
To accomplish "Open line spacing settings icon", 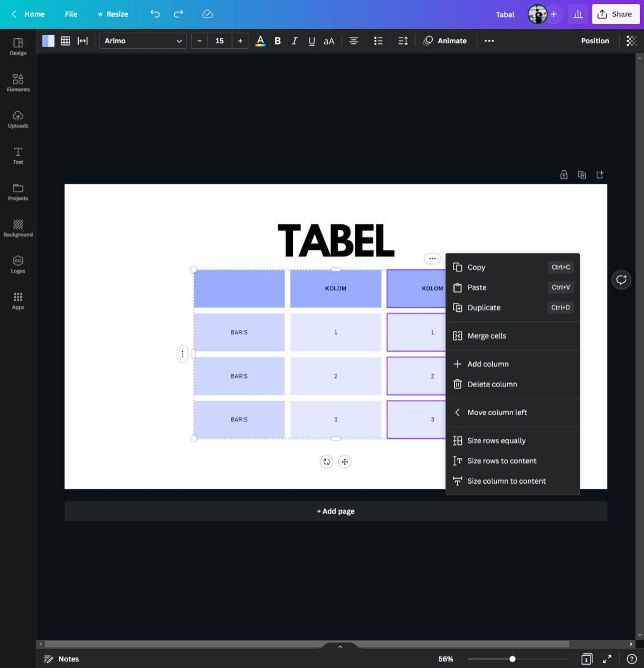I will (x=403, y=41).
